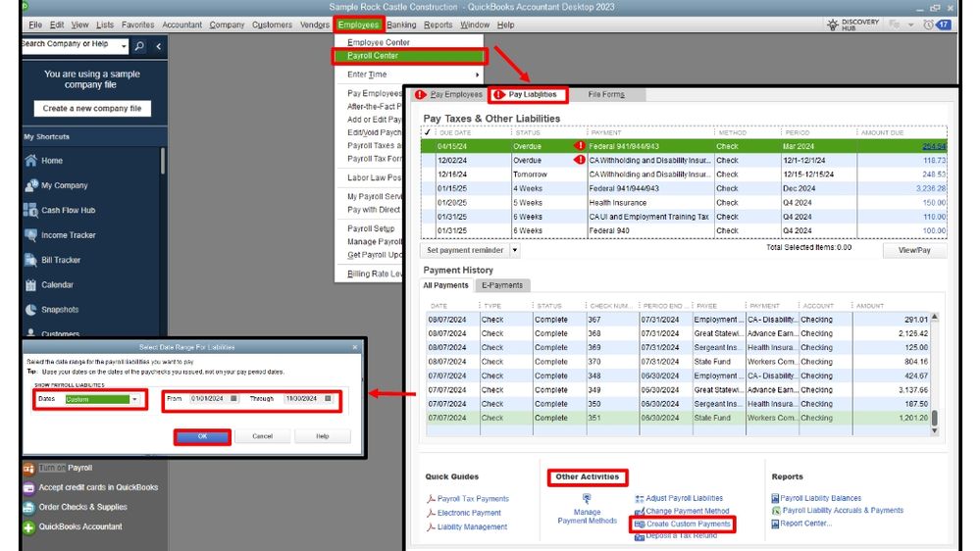
Task: Click Order Checks & Supplies icon
Action: tap(28, 507)
